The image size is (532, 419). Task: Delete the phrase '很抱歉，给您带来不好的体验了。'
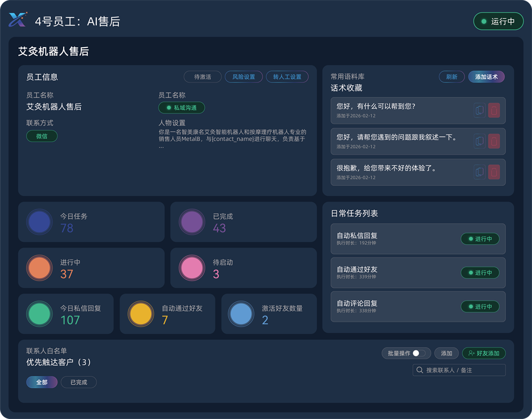494,172
